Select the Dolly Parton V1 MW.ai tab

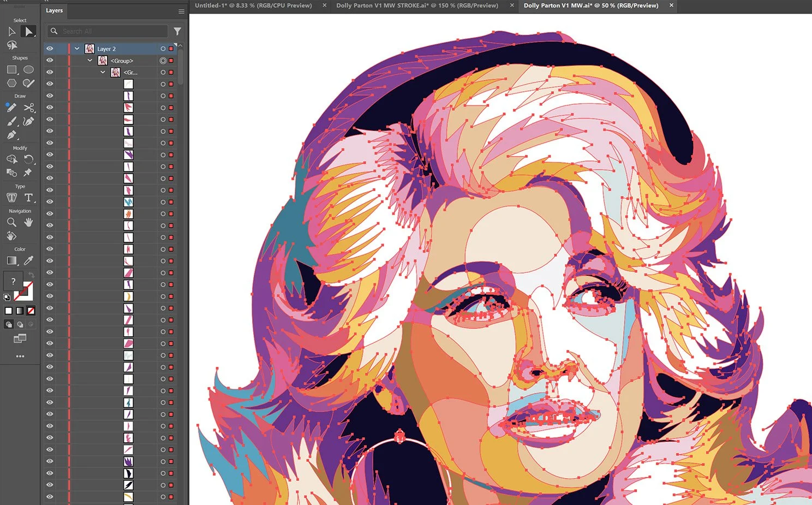[x=591, y=5]
